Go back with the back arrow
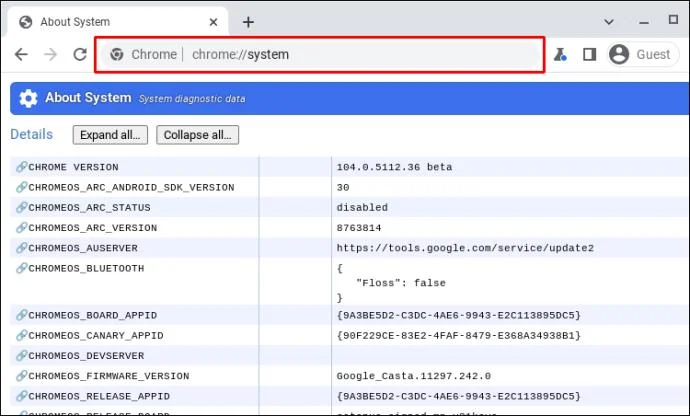Screen dimensions: 690x416 (21, 55)
